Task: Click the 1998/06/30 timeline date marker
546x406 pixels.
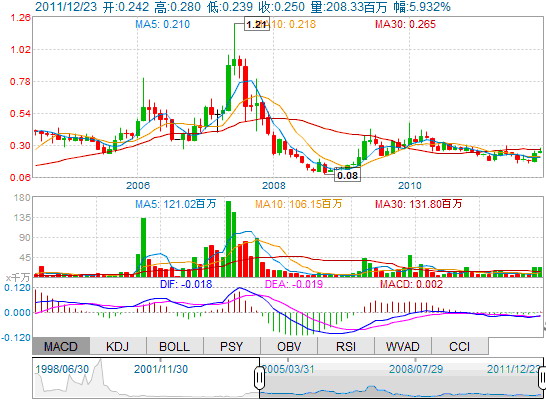Action: pyautogui.click(x=62, y=369)
